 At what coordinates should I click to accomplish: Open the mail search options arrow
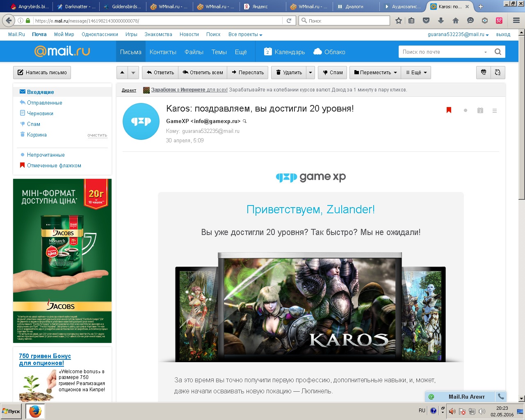point(486,52)
